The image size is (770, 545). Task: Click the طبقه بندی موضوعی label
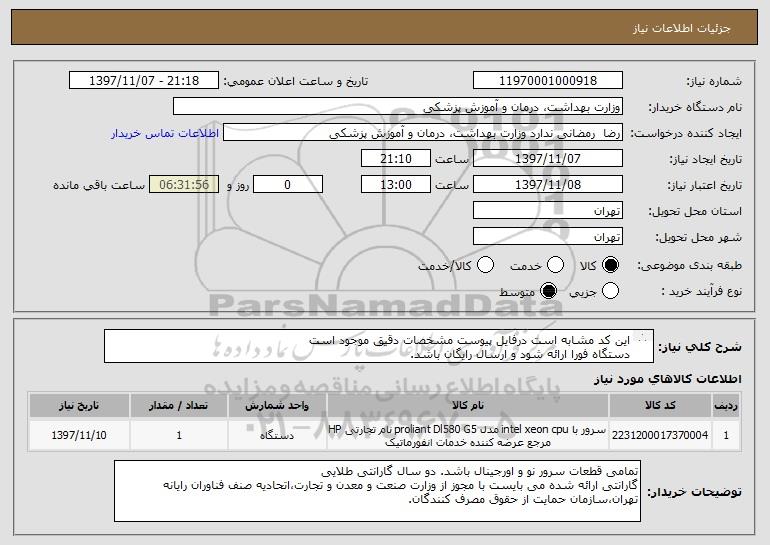(689, 266)
